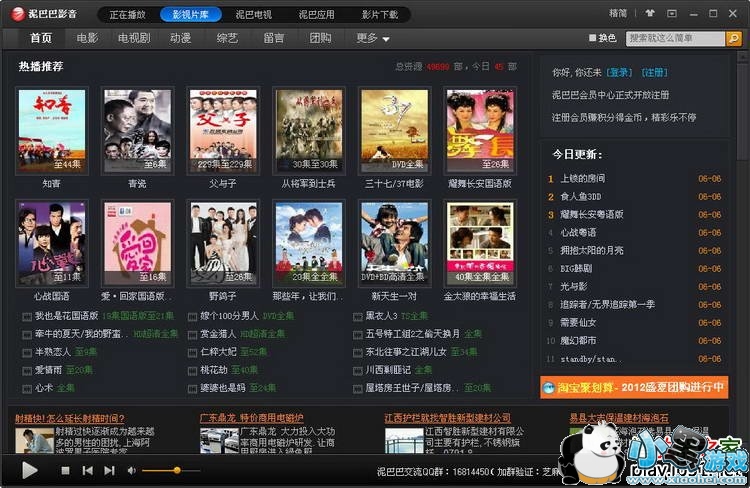Screen dimensions: 750x488
Task: Click the 登录 login link
Action: coord(619,72)
